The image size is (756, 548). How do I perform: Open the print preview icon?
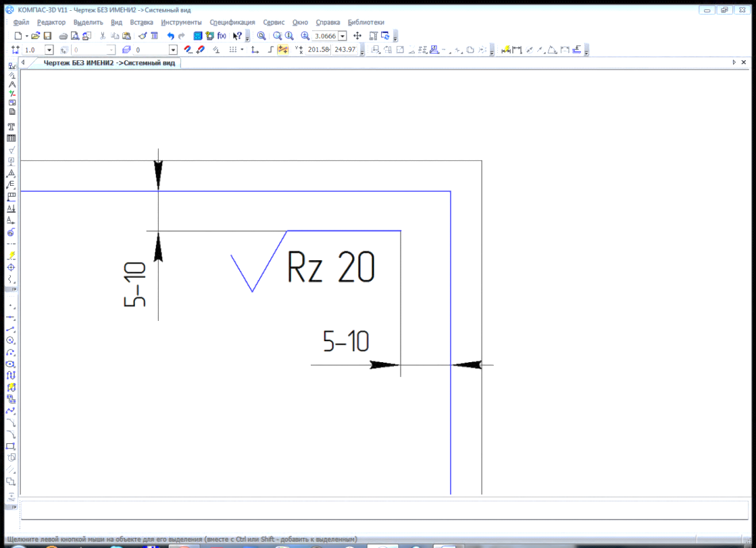[x=75, y=36]
